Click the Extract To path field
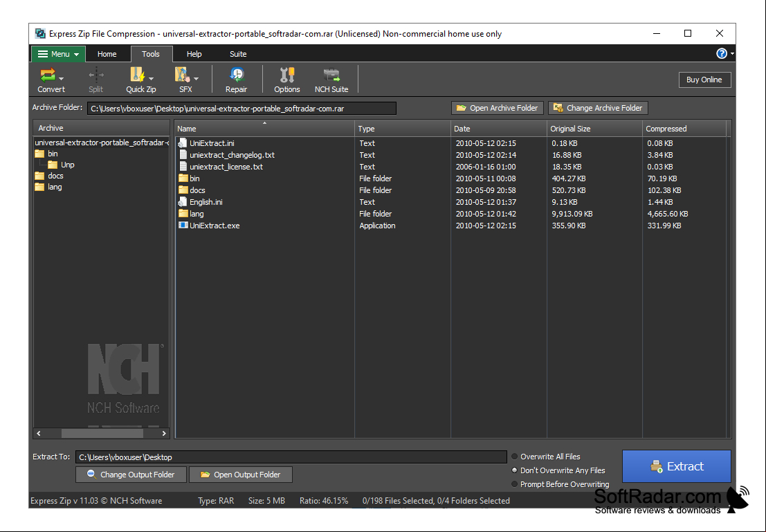Viewport: 766px width, 532px height. point(291,457)
